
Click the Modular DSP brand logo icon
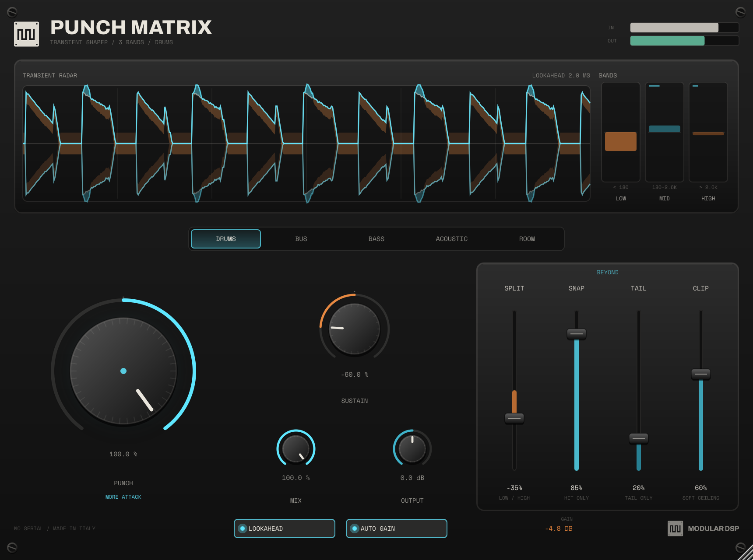click(x=675, y=528)
